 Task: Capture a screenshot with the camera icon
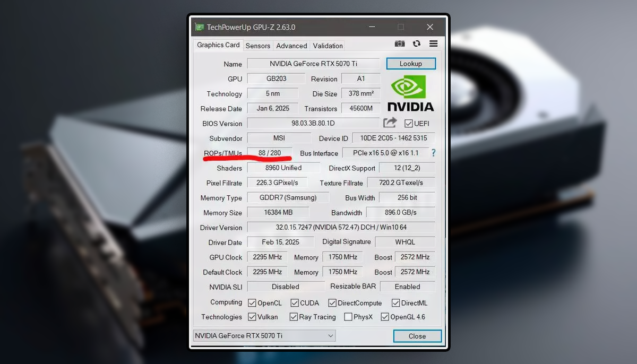[x=400, y=44]
